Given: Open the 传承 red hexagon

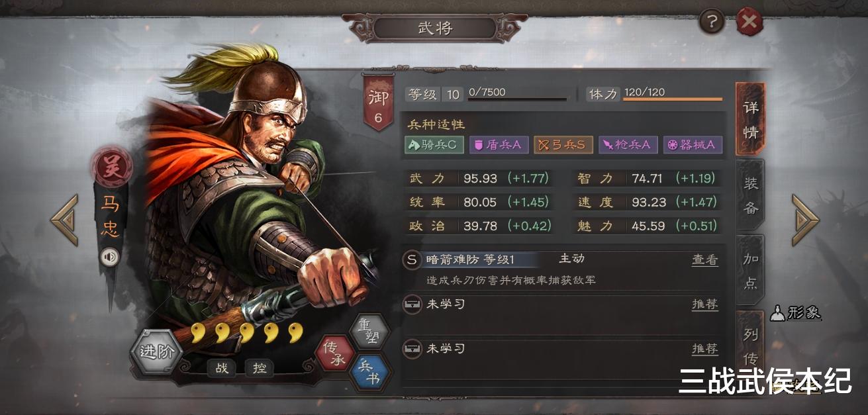Looking at the screenshot, I should tap(334, 353).
